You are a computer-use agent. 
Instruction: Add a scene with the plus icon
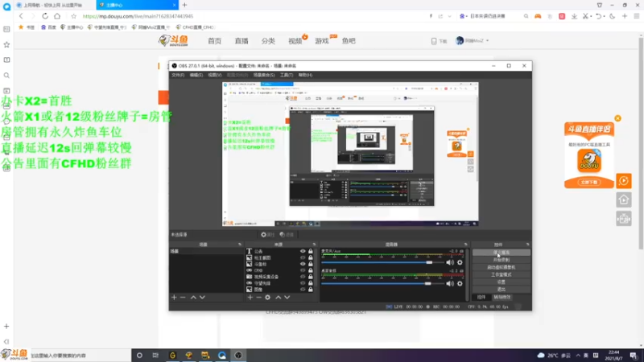(174, 297)
